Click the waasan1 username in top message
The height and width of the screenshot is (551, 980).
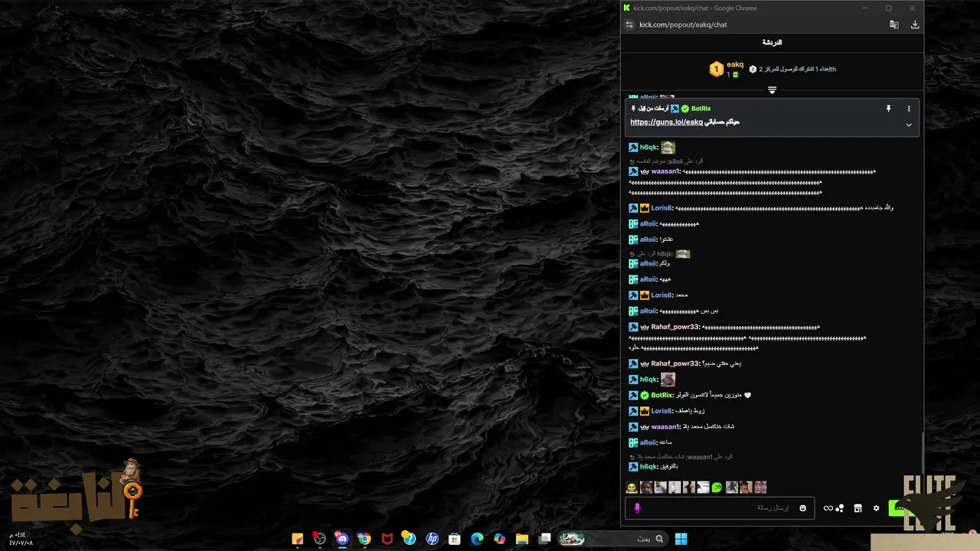tap(665, 171)
